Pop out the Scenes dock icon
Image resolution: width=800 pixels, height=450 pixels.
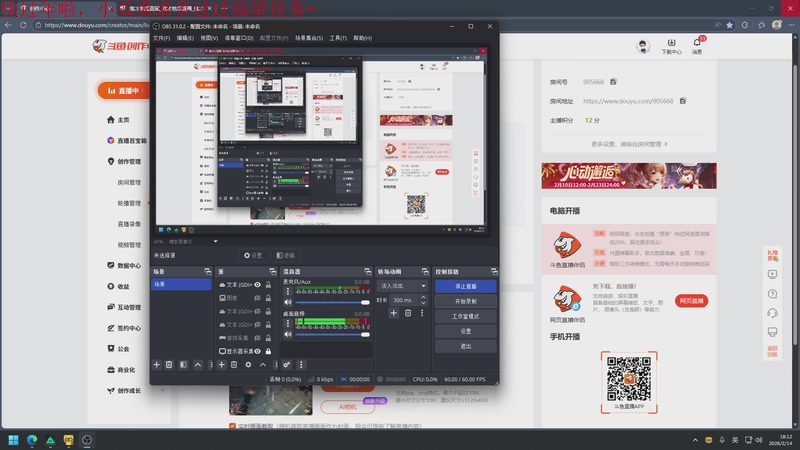click(x=207, y=271)
